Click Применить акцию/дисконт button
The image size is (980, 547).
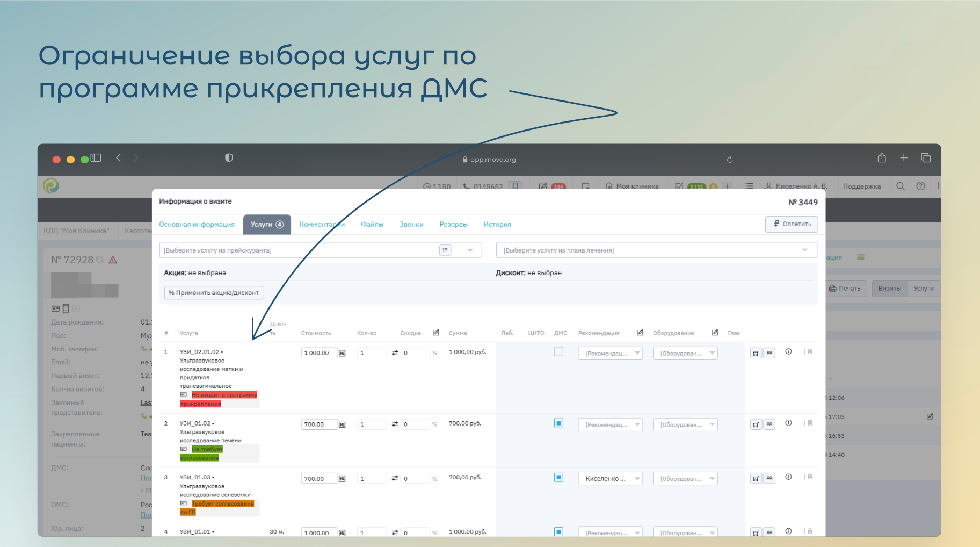[x=214, y=293]
